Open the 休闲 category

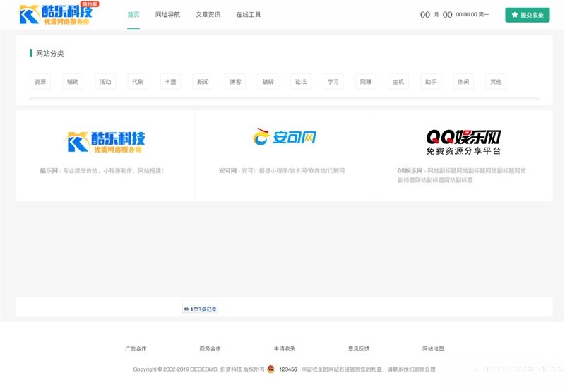[x=463, y=82]
